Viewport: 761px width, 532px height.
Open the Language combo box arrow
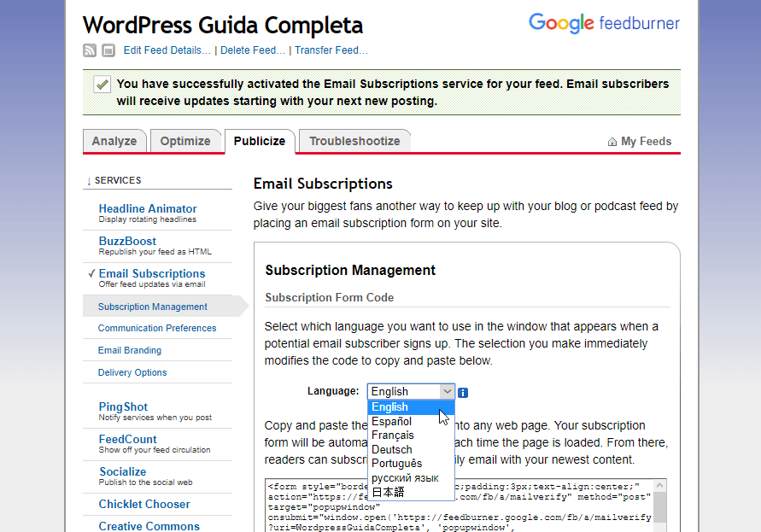pos(447,391)
